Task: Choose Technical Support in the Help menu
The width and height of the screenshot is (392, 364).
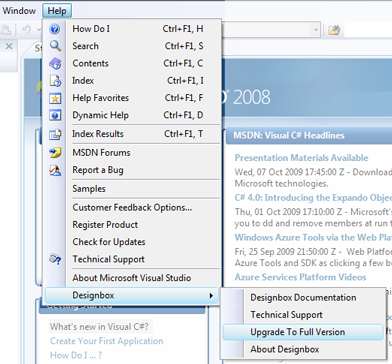Action: click(132, 259)
